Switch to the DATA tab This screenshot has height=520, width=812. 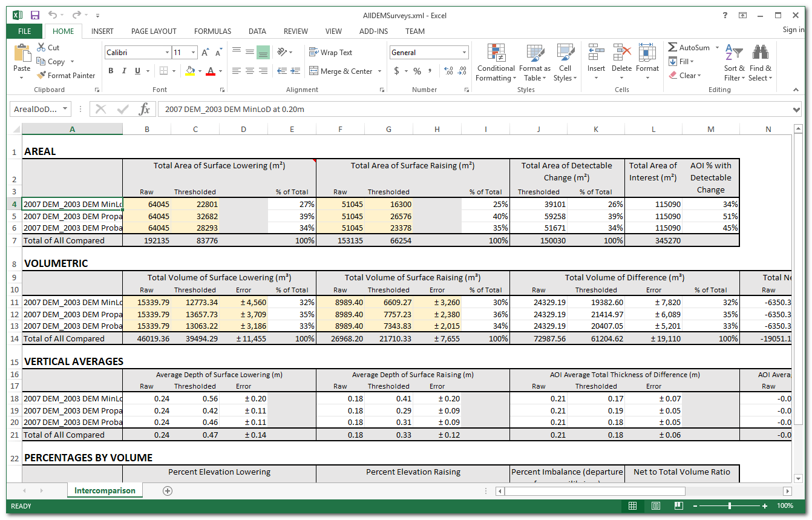point(257,31)
